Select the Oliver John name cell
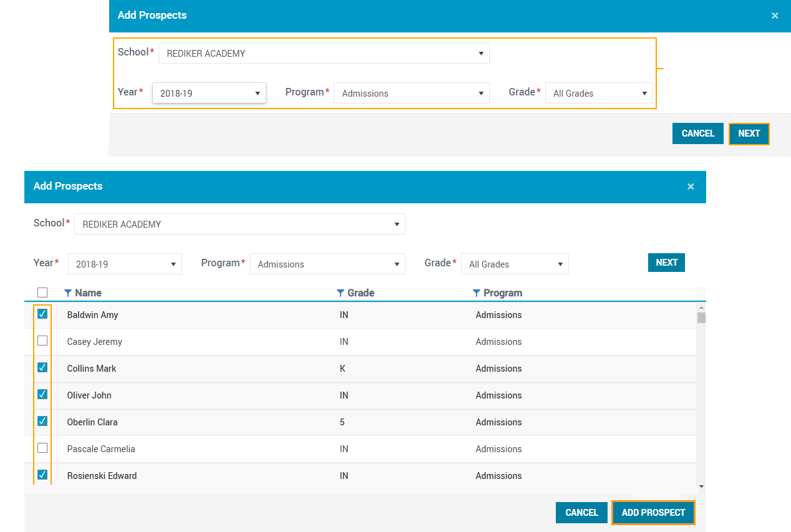The height and width of the screenshot is (532, 791). [89, 395]
